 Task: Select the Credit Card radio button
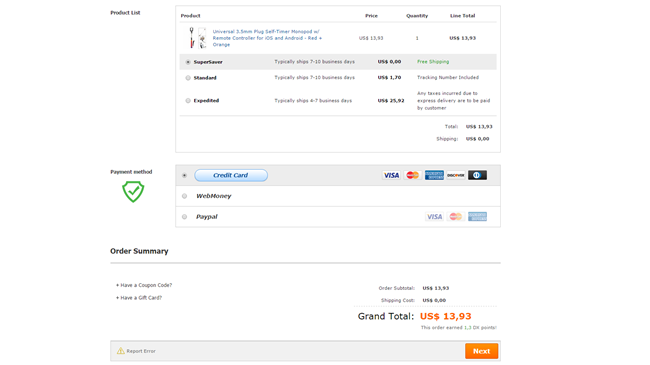click(184, 175)
